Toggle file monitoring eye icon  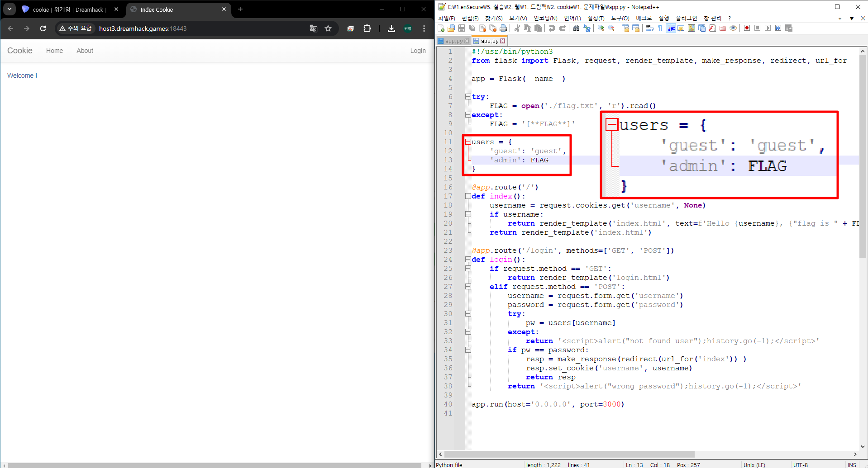coord(733,28)
